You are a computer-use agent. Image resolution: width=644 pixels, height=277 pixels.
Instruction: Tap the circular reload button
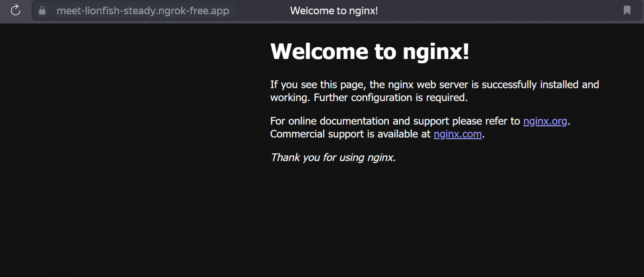click(x=16, y=10)
